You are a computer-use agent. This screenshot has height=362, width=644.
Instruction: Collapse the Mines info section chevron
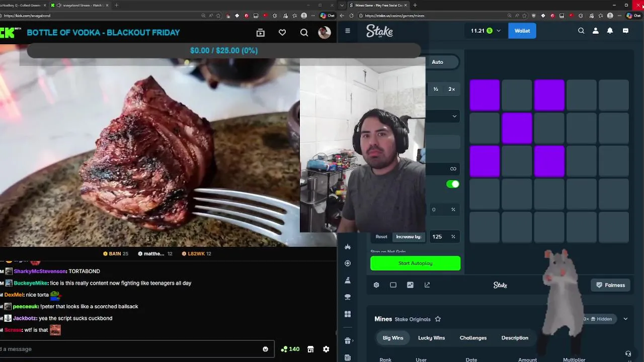[x=625, y=319]
